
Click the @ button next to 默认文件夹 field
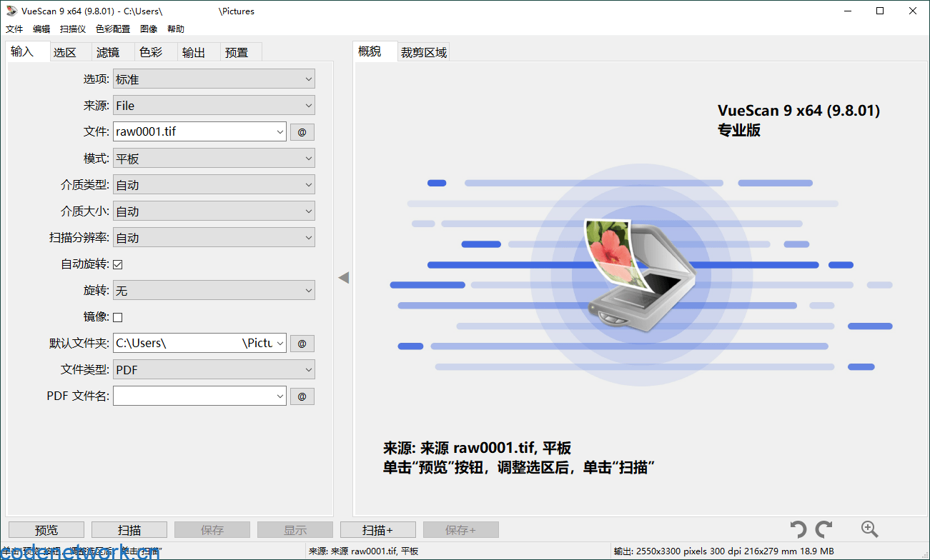tap(302, 344)
